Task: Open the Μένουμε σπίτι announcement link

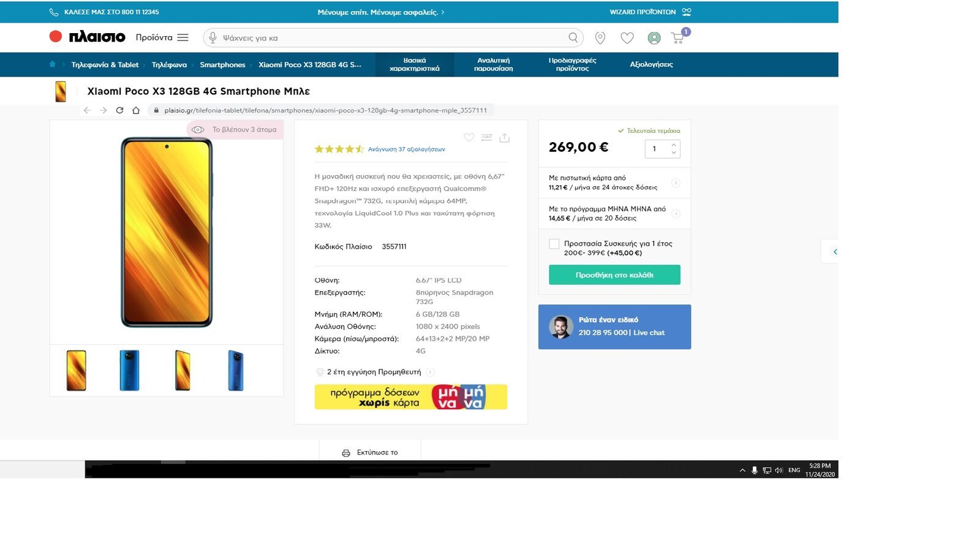Action: [381, 12]
